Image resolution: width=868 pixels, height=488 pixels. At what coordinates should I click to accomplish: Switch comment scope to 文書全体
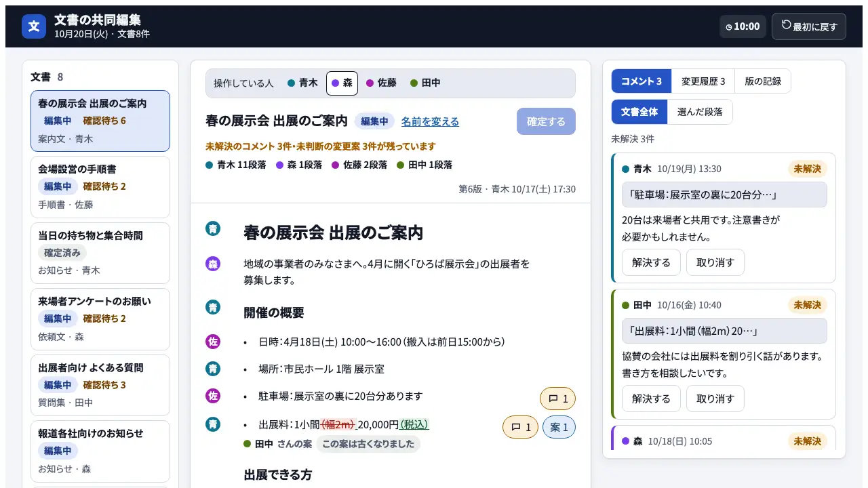pos(639,112)
